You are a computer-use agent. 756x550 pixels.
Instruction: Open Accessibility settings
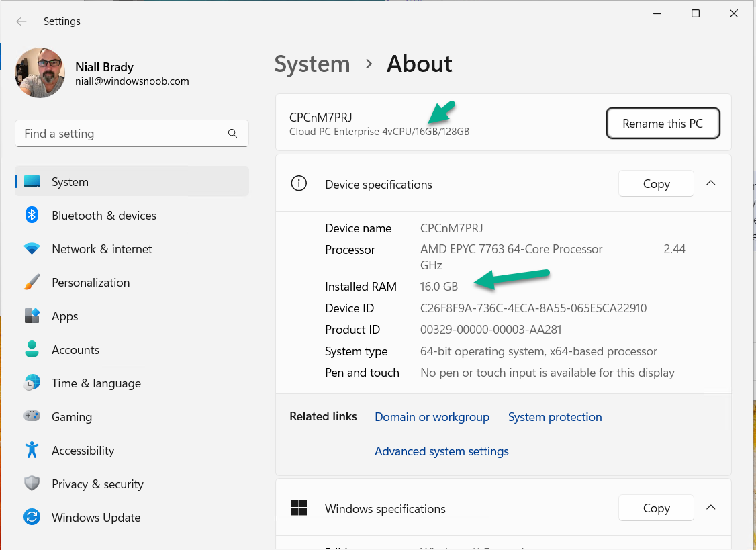click(x=132, y=450)
